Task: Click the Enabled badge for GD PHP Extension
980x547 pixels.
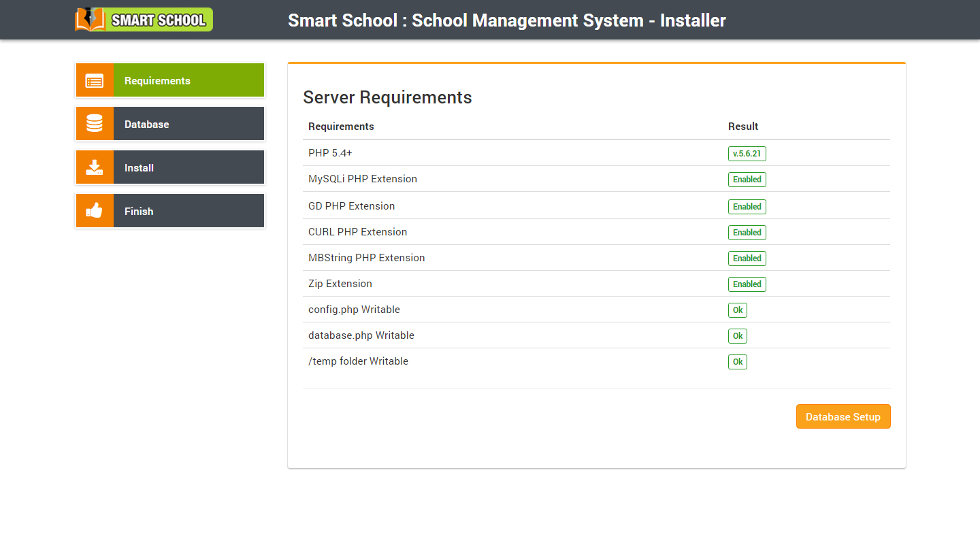Action: point(747,206)
